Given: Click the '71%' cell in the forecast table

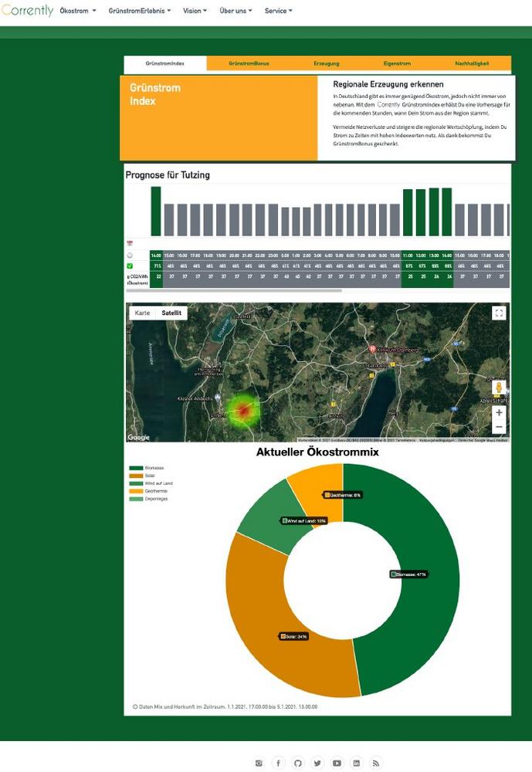Looking at the screenshot, I should (158, 266).
